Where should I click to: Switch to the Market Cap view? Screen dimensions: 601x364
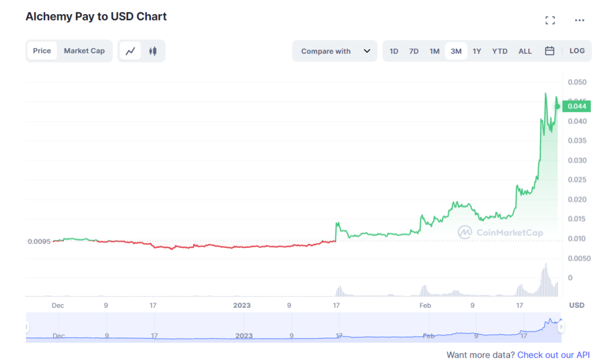click(85, 51)
